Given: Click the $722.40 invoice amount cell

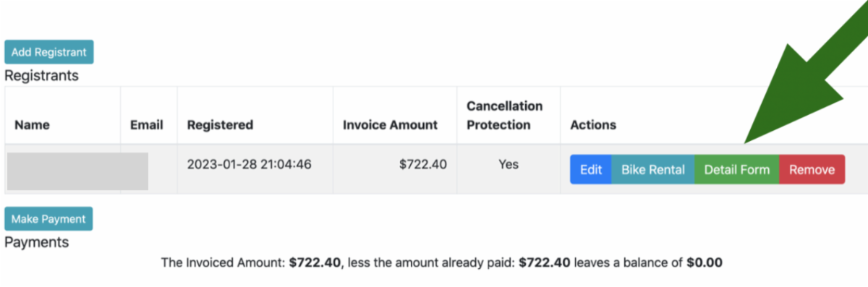Looking at the screenshot, I should 423,164.
